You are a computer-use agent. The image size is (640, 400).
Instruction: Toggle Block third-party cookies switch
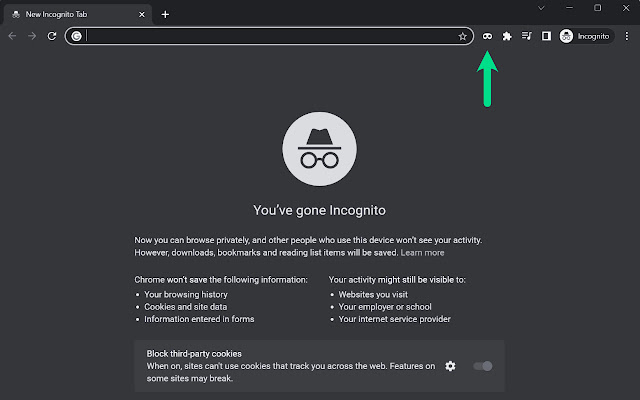(x=483, y=366)
